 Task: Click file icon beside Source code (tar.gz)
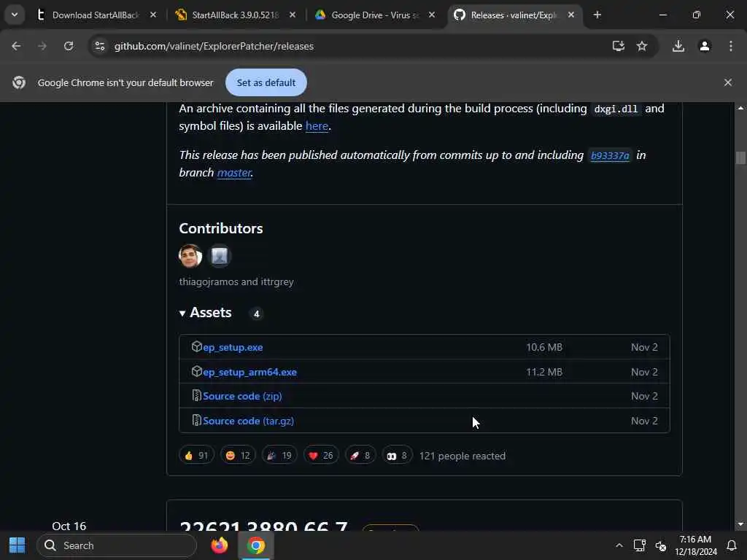196,420
